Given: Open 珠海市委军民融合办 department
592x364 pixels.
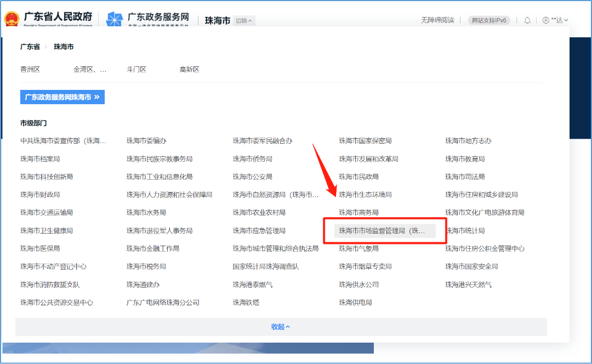Looking at the screenshot, I should 263,141.
